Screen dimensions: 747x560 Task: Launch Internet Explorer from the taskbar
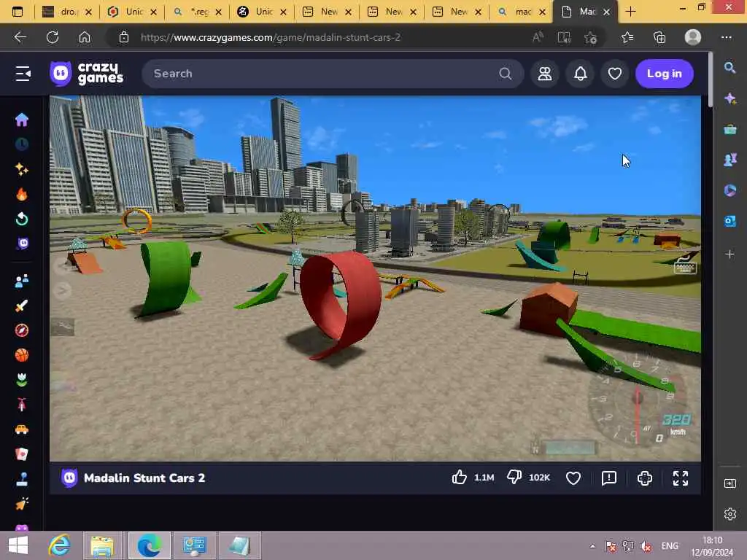pyautogui.click(x=60, y=545)
